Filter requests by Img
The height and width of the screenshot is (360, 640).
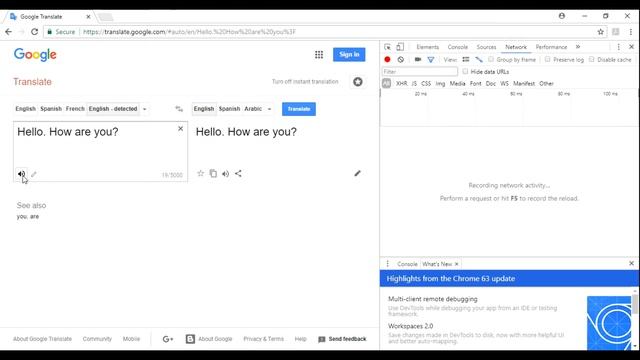pos(440,83)
